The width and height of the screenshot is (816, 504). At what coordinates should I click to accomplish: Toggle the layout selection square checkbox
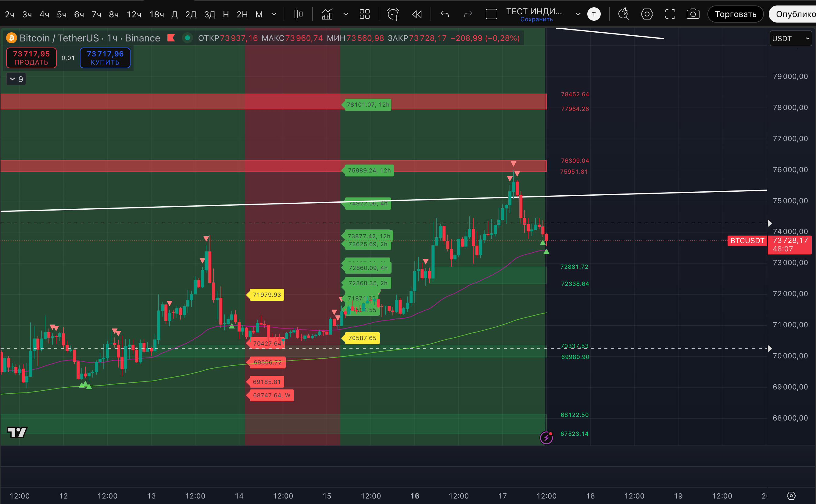pos(491,14)
